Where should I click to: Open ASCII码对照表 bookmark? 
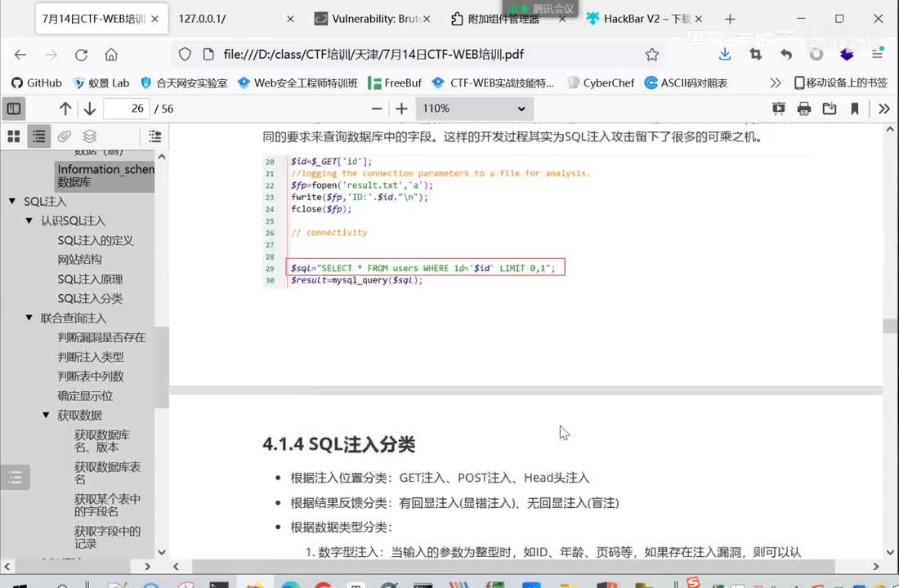click(x=686, y=83)
